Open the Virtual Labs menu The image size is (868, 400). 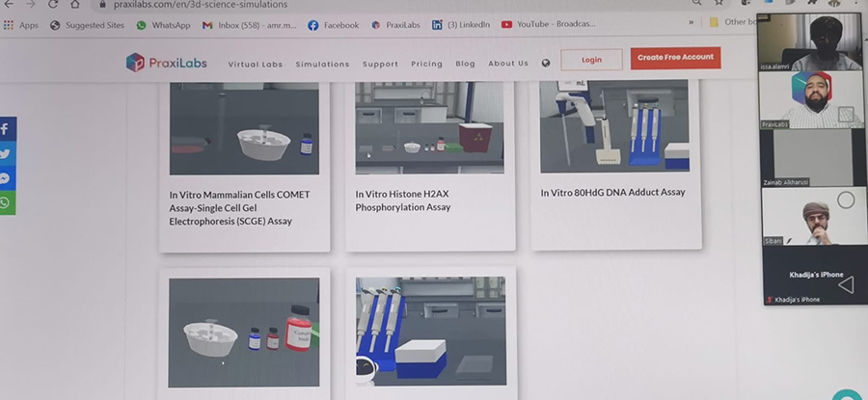256,65
